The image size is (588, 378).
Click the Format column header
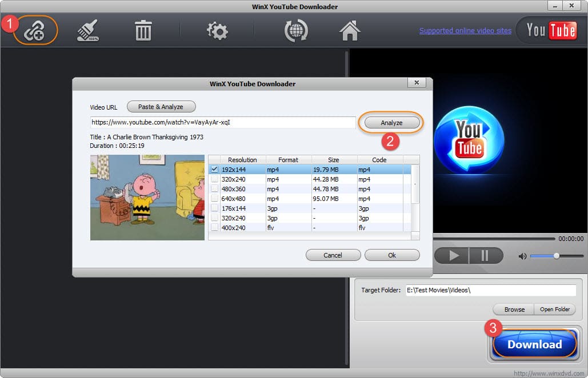point(289,159)
